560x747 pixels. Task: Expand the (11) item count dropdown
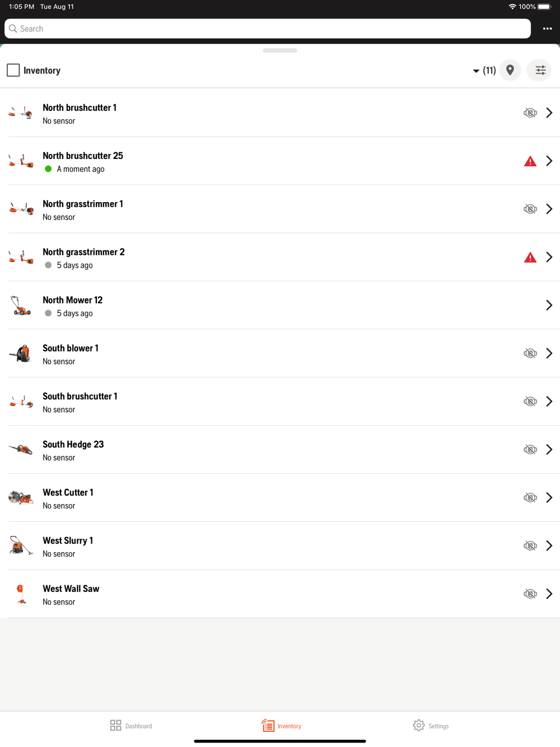pyautogui.click(x=484, y=71)
